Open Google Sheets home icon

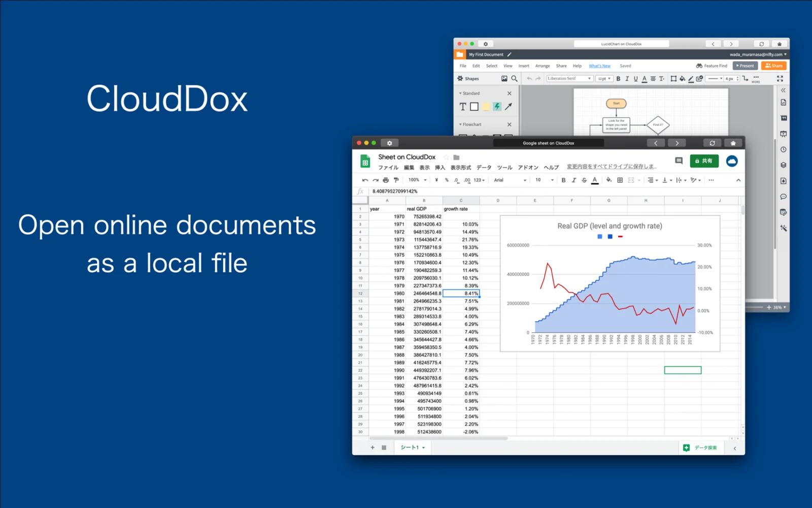(x=365, y=162)
